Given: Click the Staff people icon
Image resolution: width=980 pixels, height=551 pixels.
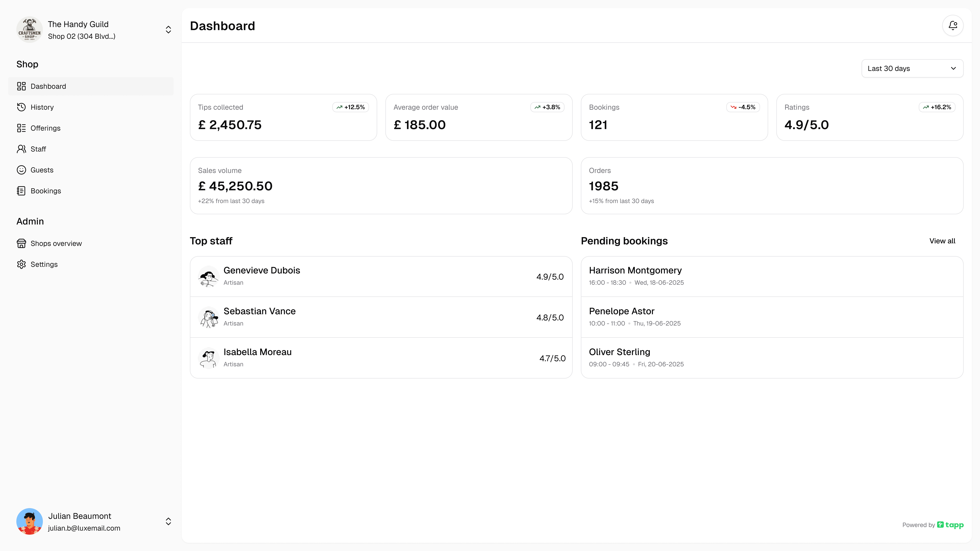Looking at the screenshot, I should pyautogui.click(x=21, y=149).
